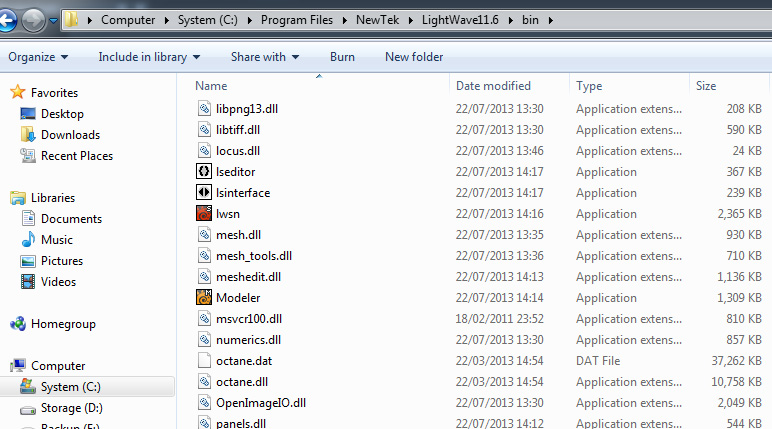Image resolution: width=772 pixels, height=429 pixels.
Task: Open the recent pages dropdown arrow
Action: point(53,21)
